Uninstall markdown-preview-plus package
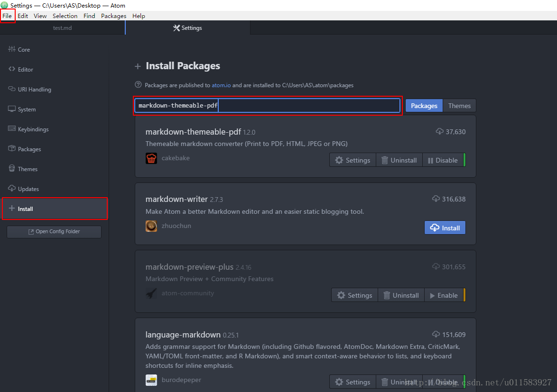Screen dimensions: 557x392 pos(401,295)
